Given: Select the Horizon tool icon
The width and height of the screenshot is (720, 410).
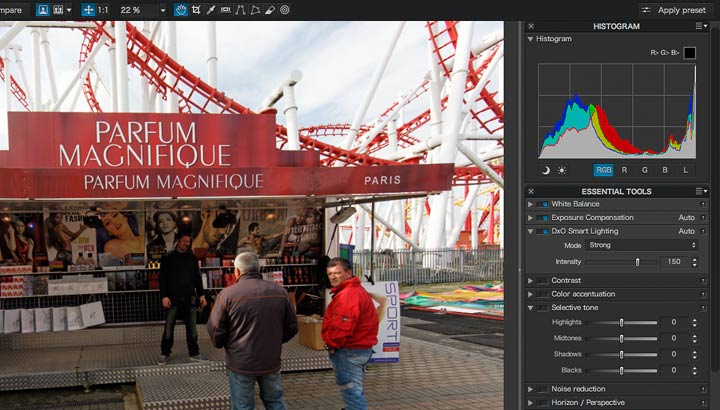Looking at the screenshot, I should coord(225,10).
